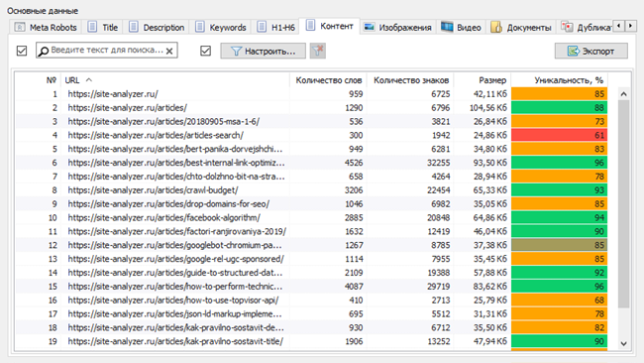Sort by URL column header
Viewport: 644px width, 363px height.
click(175, 80)
